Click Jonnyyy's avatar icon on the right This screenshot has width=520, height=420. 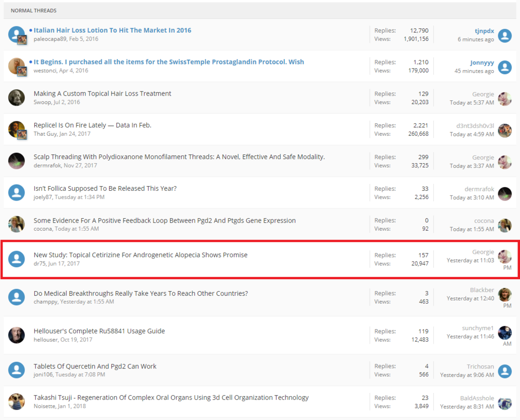[504, 67]
